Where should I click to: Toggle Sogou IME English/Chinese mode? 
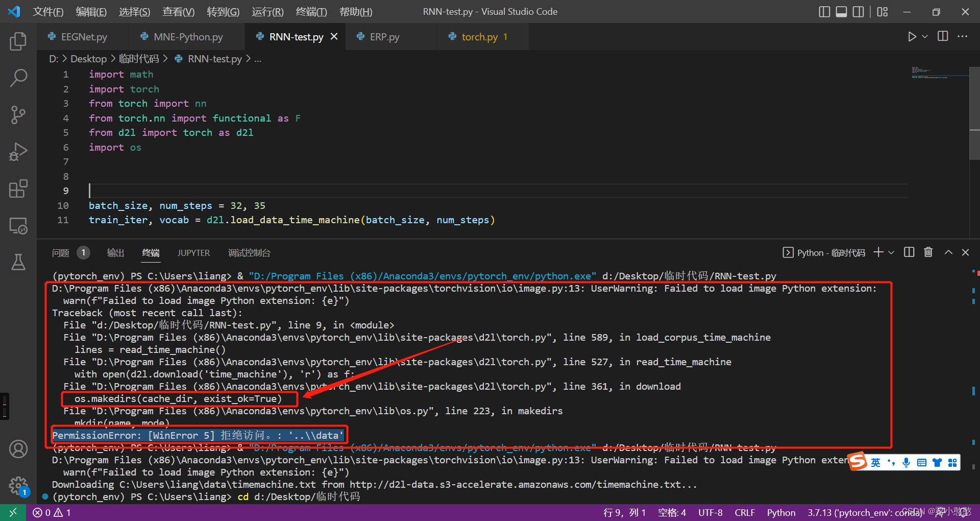[x=875, y=462]
